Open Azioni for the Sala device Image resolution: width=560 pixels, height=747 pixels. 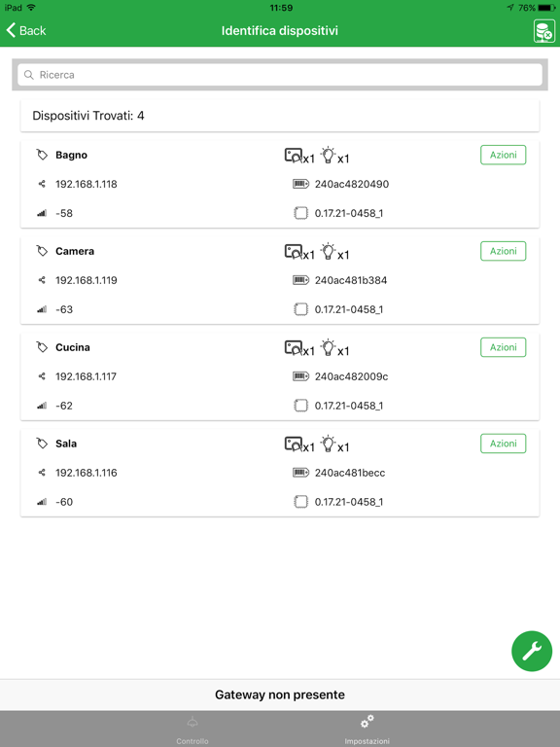[x=503, y=444]
